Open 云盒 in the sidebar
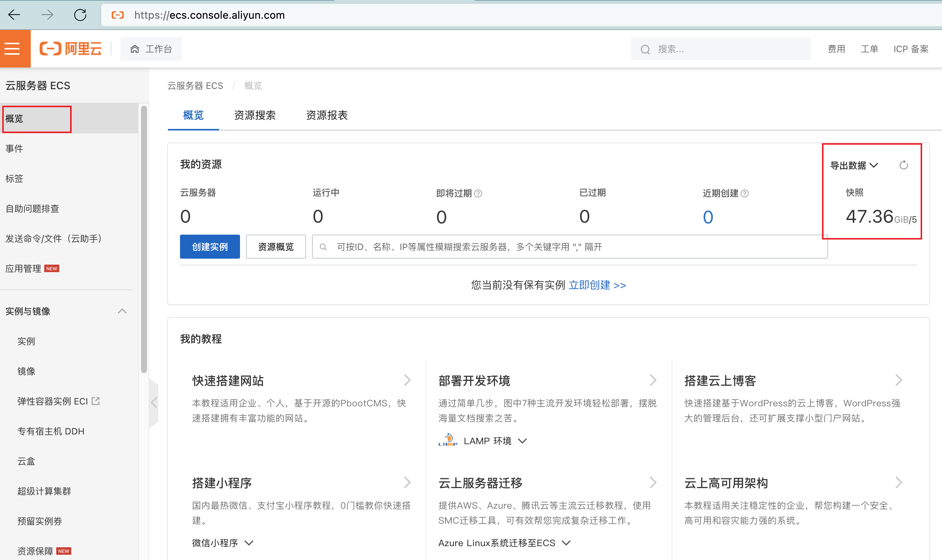 pos(26,461)
